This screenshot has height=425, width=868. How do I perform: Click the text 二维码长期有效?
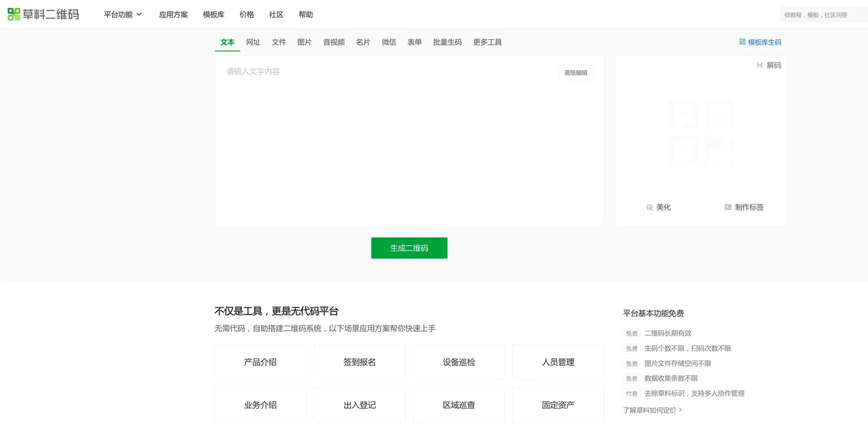tap(668, 333)
